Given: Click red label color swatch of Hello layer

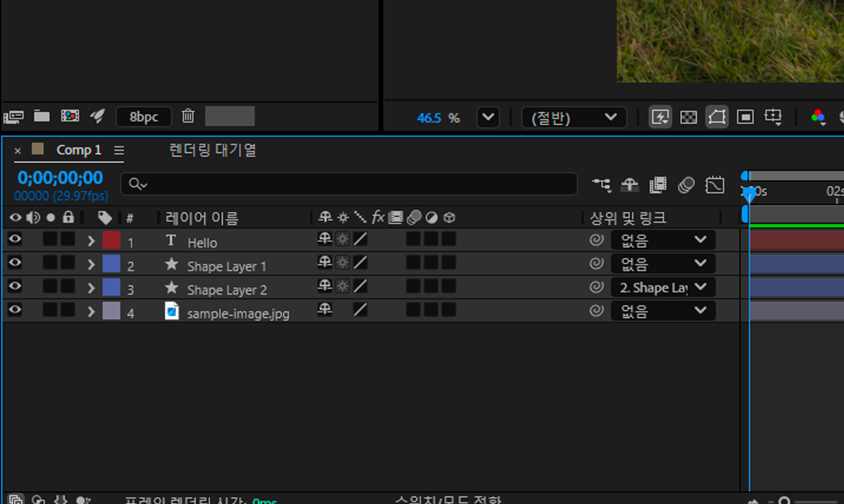Looking at the screenshot, I should click(x=111, y=240).
